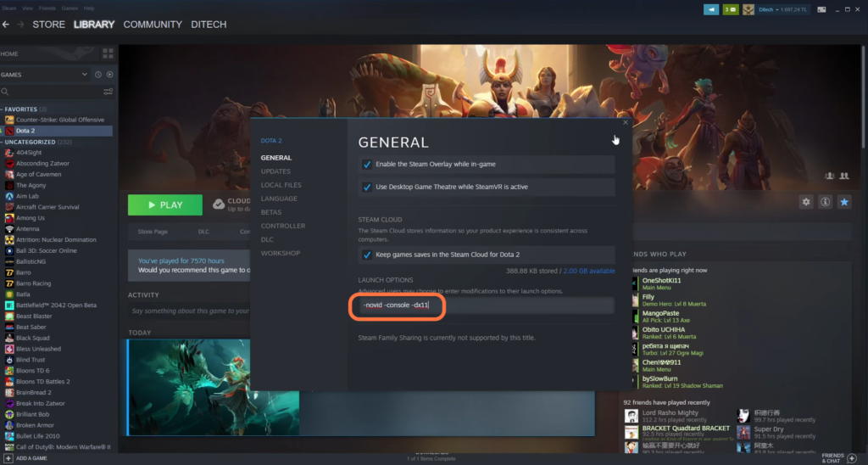868x465 pixels.
Task: Open the Games menu
Action: [x=70, y=8]
